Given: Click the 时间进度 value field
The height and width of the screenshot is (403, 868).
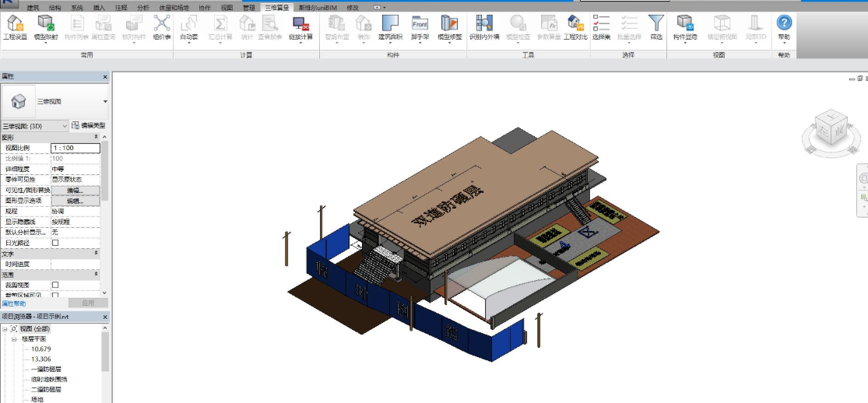Looking at the screenshot, I should (x=76, y=264).
